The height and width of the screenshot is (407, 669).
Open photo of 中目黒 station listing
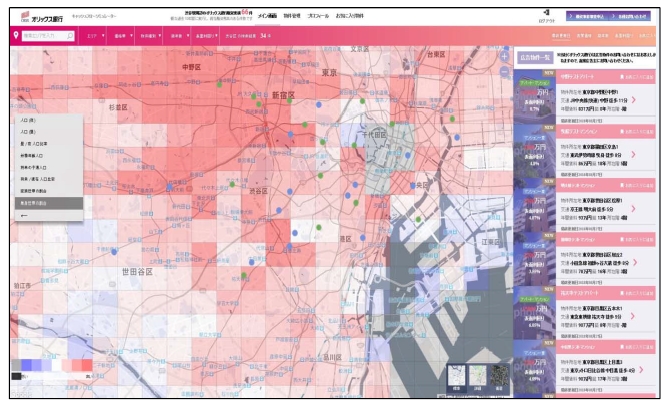pos(534,366)
